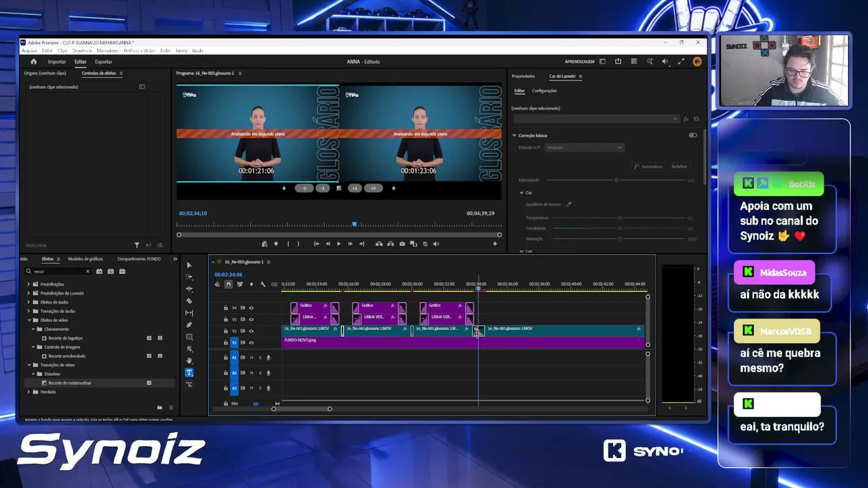Click the +5 trim button
This screenshot has width=868, height=488.
coord(373,188)
